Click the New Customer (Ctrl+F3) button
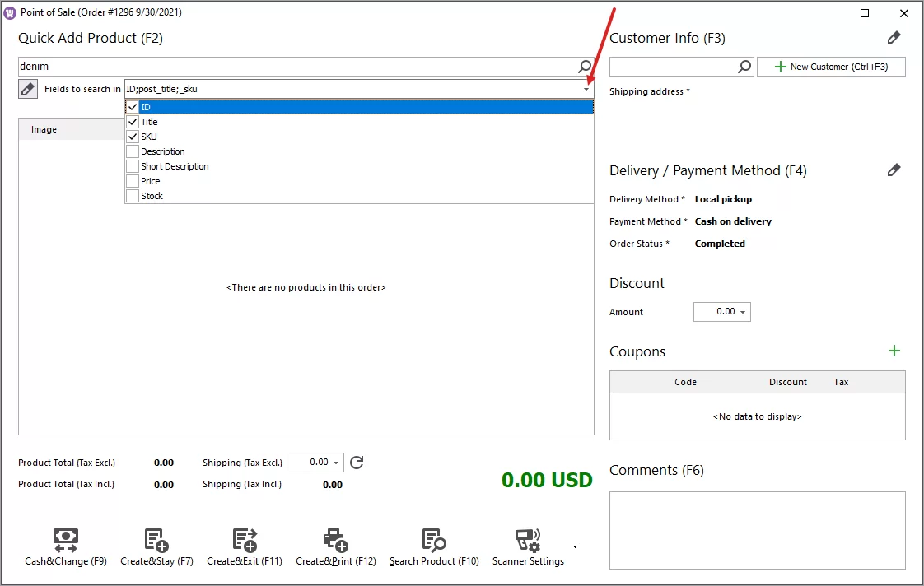924x586 pixels. pos(831,66)
